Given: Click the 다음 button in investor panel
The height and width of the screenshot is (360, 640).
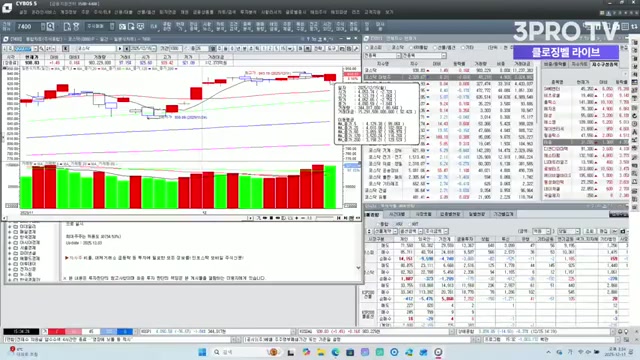Looking at the screenshot, I should click(x=604, y=231).
